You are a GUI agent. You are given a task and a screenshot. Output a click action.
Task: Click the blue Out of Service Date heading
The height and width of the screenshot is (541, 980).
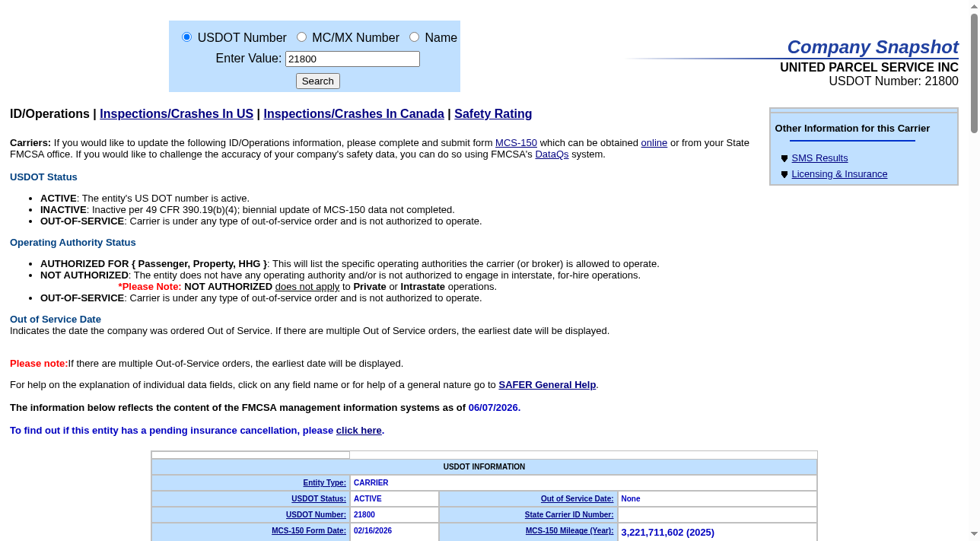(56, 319)
